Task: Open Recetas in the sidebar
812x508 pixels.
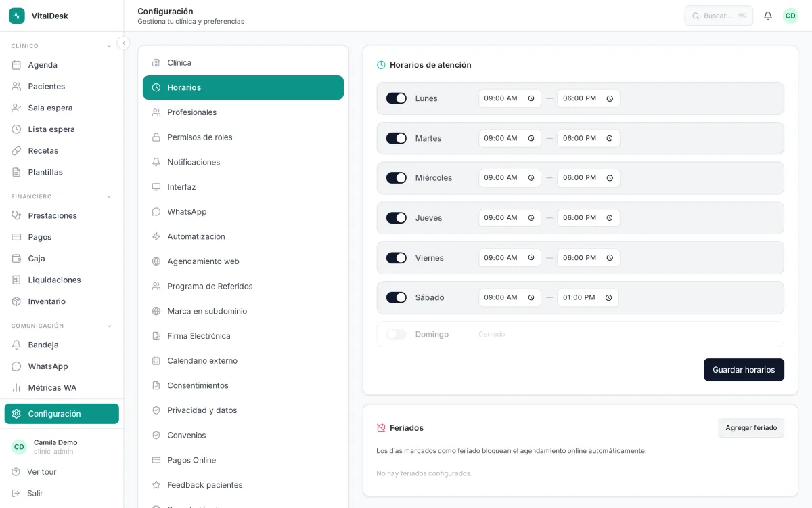Action: click(62, 150)
